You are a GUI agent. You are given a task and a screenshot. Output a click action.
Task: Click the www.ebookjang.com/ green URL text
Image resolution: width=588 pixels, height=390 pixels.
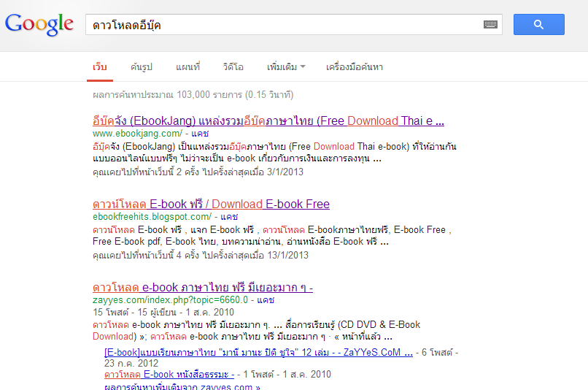click(x=138, y=133)
